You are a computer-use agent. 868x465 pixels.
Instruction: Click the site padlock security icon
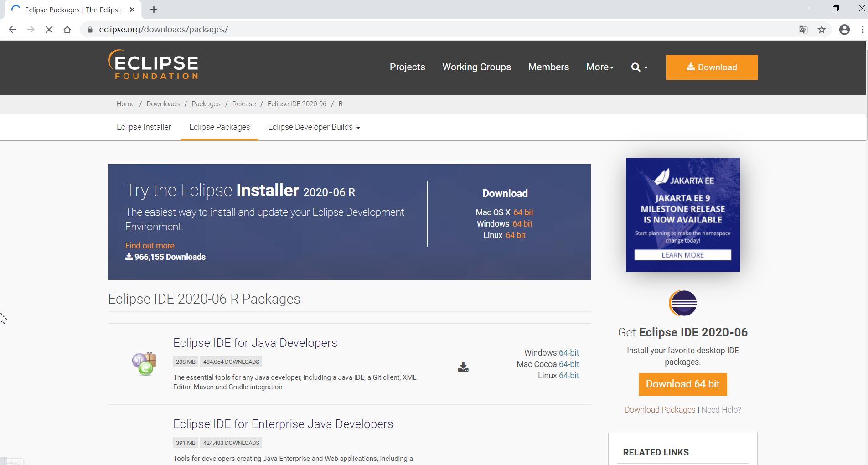[x=90, y=30]
